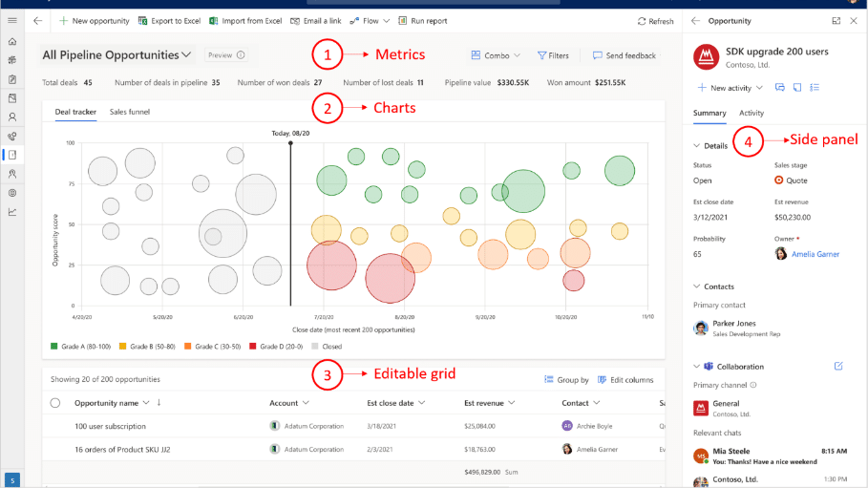This screenshot has height=488, width=868.
Task: Open the edit icon next to Collaboration
Action: [838, 366]
